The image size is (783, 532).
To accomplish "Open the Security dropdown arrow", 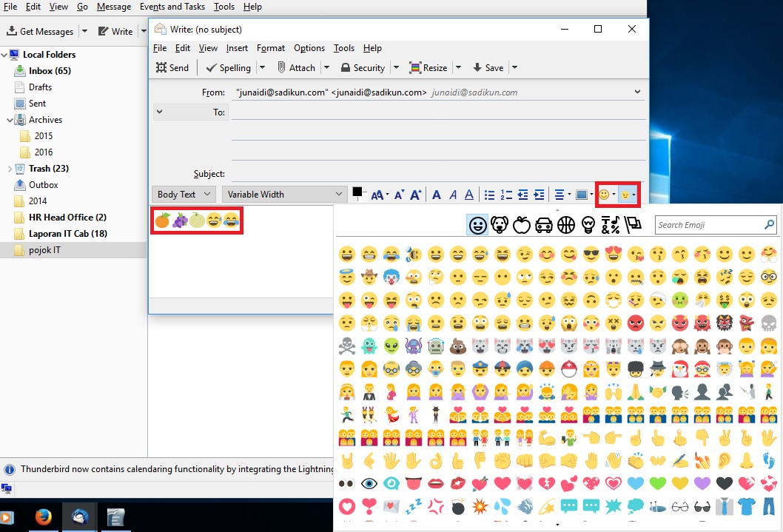I will pyautogui.click(x=396, y=67).
